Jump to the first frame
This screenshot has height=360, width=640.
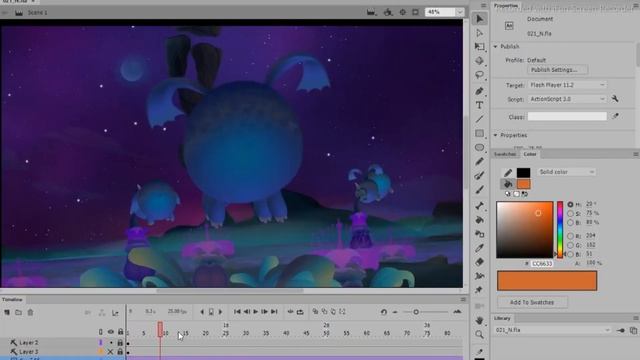[237, 312]
